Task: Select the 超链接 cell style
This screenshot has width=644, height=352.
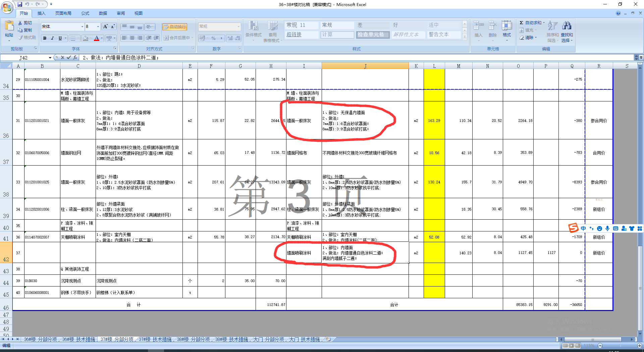Action: point(302,35)
